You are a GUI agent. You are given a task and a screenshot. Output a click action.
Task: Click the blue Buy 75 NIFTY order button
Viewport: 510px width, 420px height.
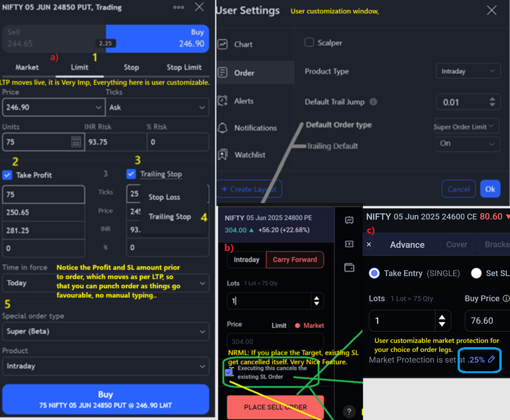click(x=105, y=399)
